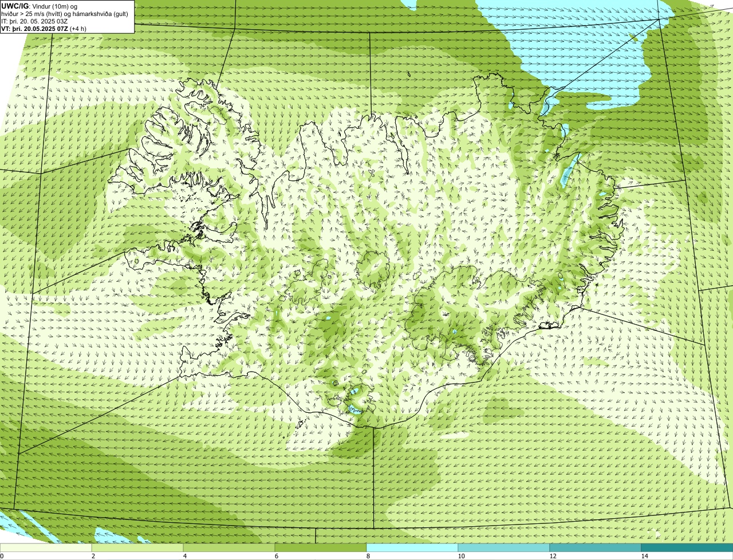Click the 'UWC/IG: Vindur (10m) og' title line
733x560 pixels.
pos(39,6)
